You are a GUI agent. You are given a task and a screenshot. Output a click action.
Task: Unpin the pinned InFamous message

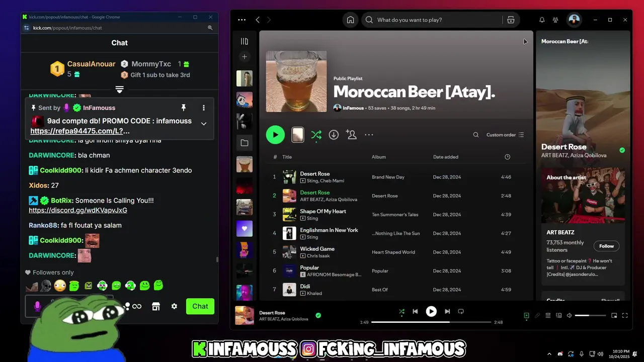184,108
